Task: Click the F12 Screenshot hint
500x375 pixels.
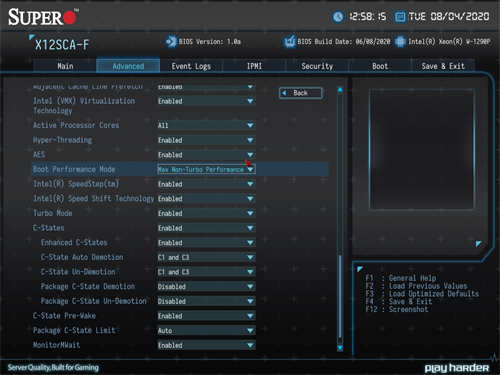Action: (x=397, y=309)
